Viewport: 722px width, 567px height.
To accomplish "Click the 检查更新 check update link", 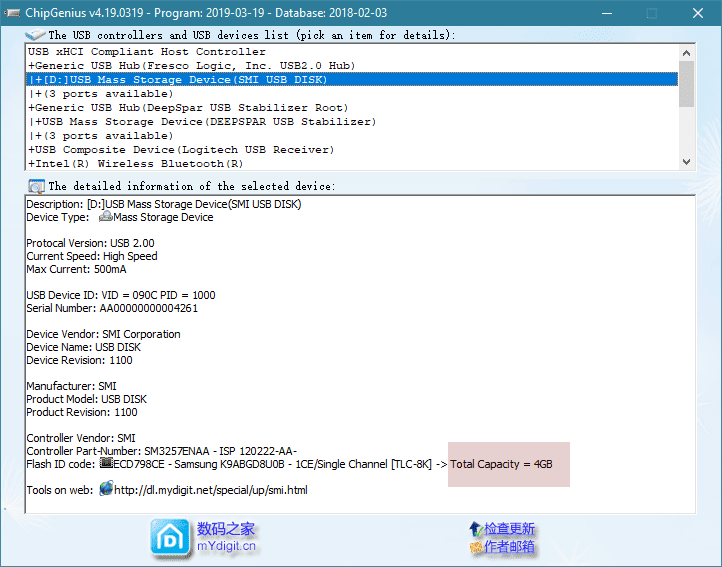I will (509, 529).
